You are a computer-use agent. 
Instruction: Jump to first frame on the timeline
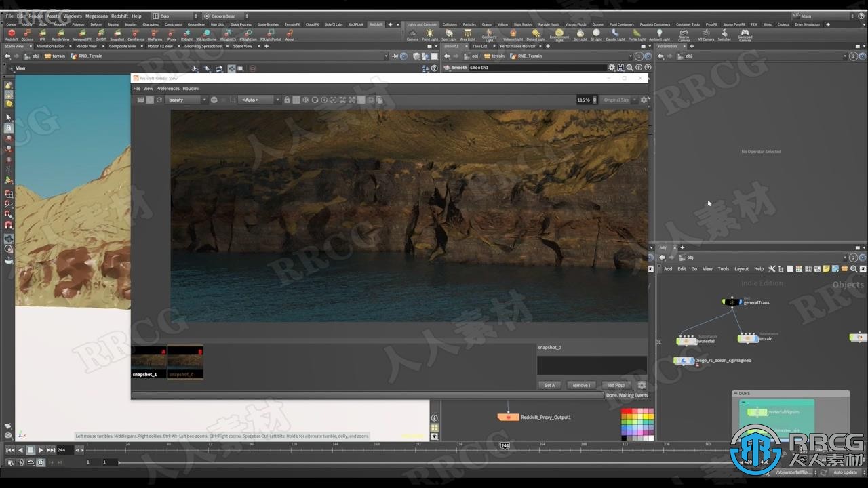(x=10, y=450)
